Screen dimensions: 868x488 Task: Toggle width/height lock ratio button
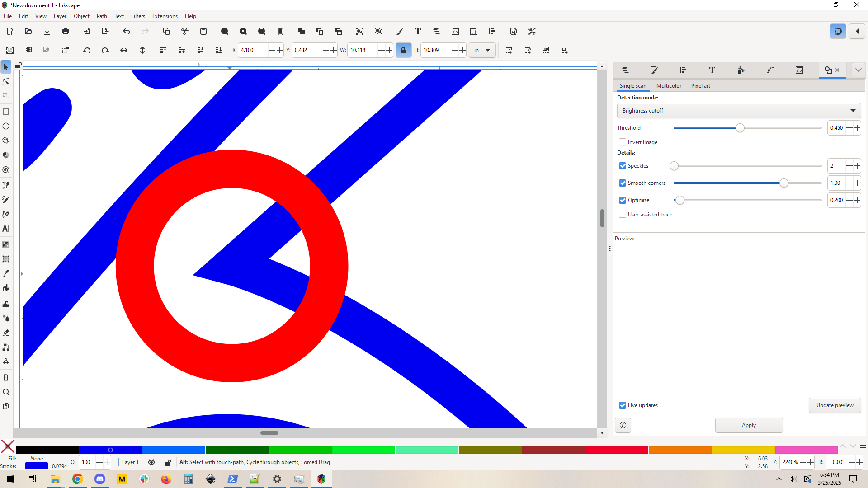pyautogui.click(x=403, y=50)
